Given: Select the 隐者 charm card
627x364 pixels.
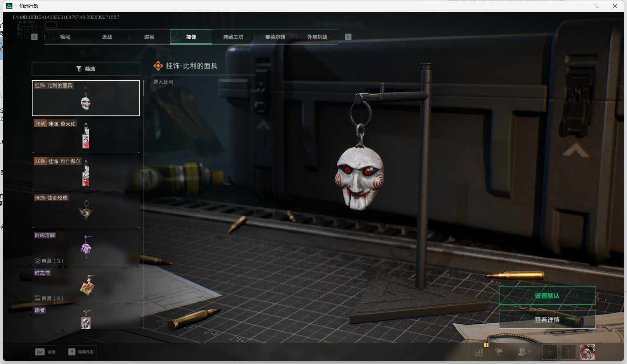Looking at the screenshot, I should coord(86,317).
